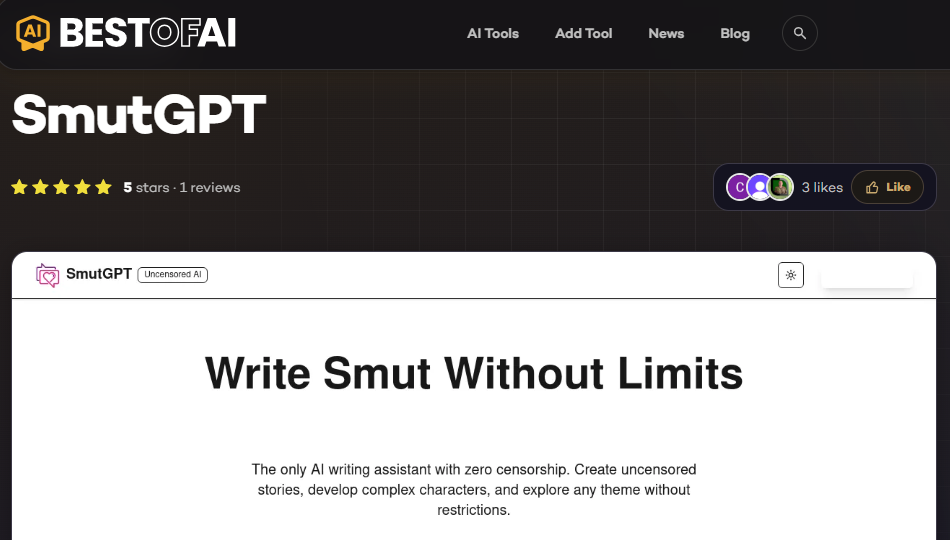Viewport: 950px width, 540px height.
Task: Click the SmutGPT name in preview header
Action: [x=99, y=274]
